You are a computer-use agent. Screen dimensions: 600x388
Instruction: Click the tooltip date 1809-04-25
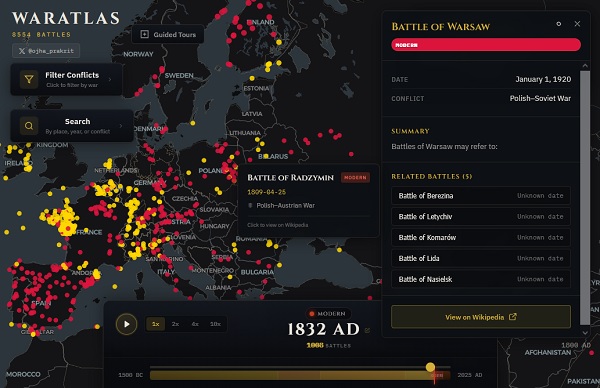click(x=266, y=192)
